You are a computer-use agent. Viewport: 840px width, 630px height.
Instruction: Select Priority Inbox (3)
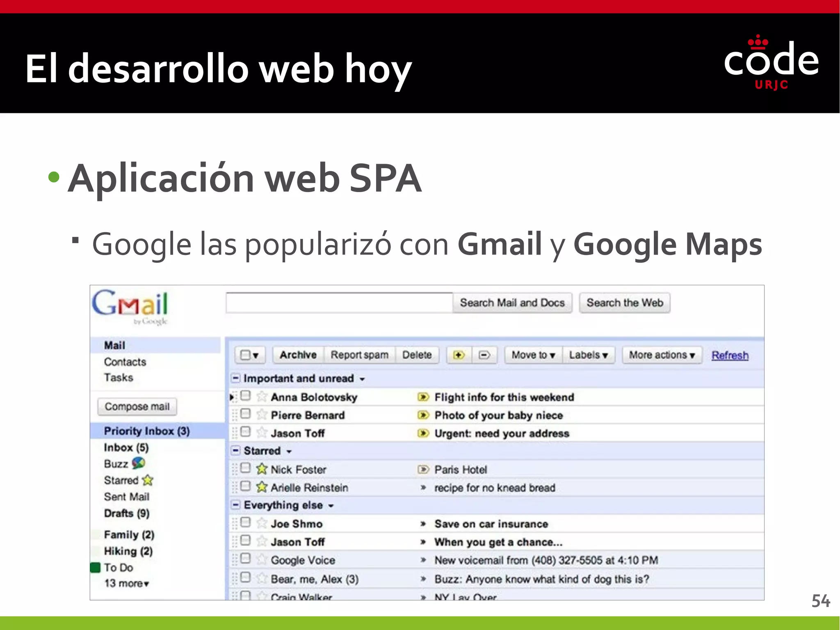click(147, 431)
